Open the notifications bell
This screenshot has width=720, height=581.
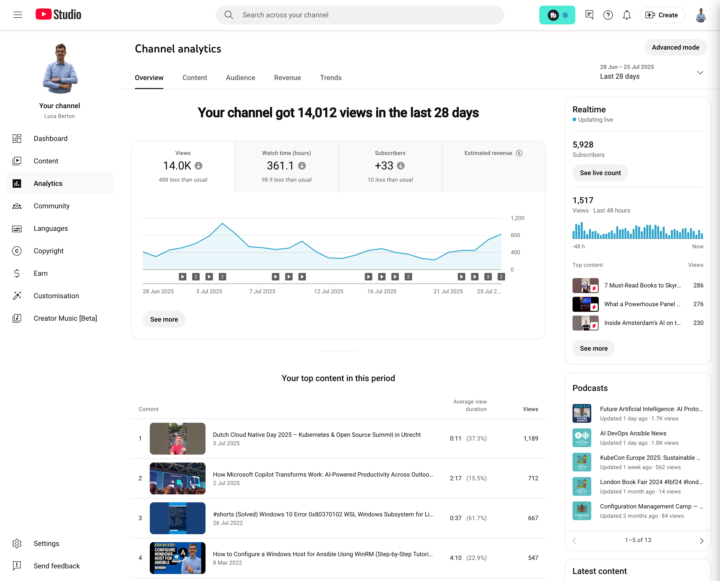(x=627, y=15)
